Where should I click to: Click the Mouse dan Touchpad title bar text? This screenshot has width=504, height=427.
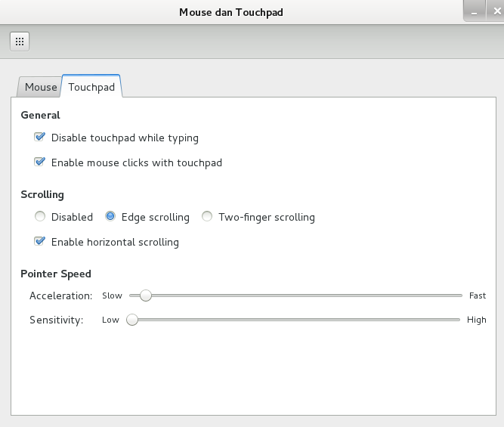click(x=231, y=12)
